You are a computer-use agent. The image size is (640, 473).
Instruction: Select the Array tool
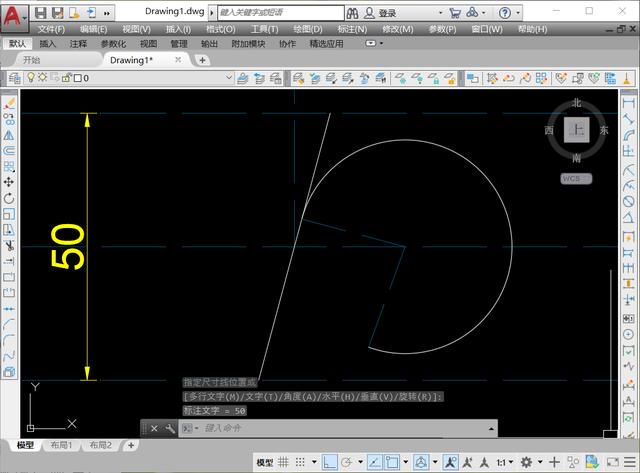[9, 167]
